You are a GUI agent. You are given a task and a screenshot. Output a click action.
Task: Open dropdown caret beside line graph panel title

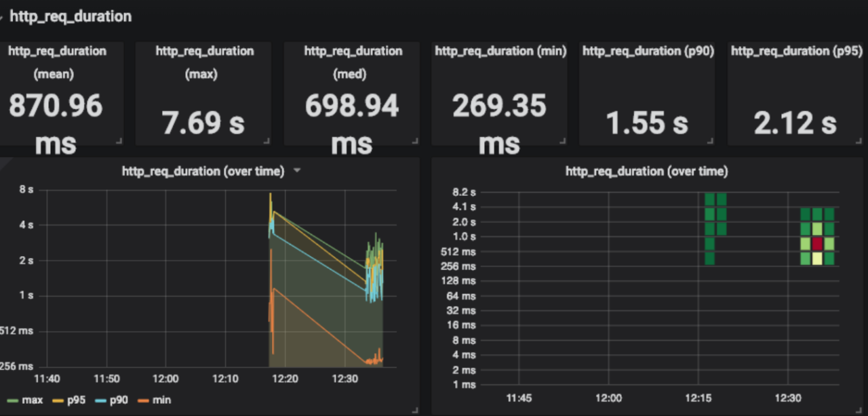296,171
